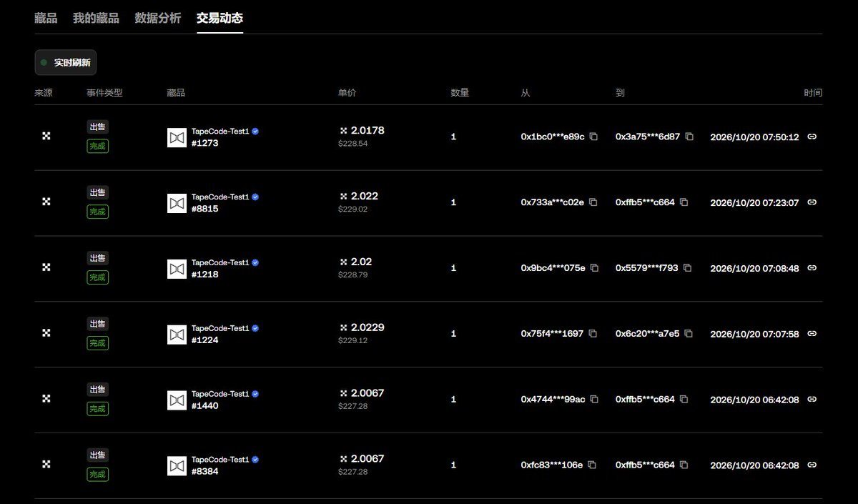Click the price 2.022
The image size is (858, 504).
tap(365, 196)
